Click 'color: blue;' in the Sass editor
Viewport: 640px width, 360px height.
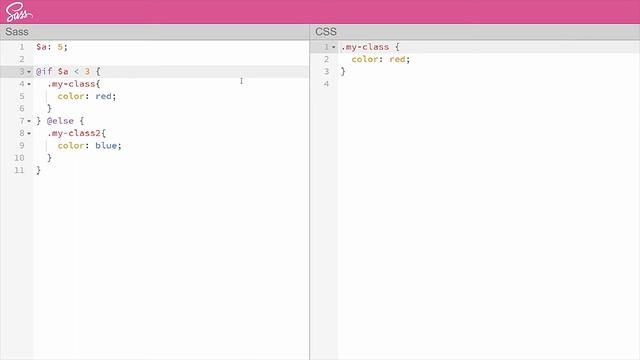[89, 146]
